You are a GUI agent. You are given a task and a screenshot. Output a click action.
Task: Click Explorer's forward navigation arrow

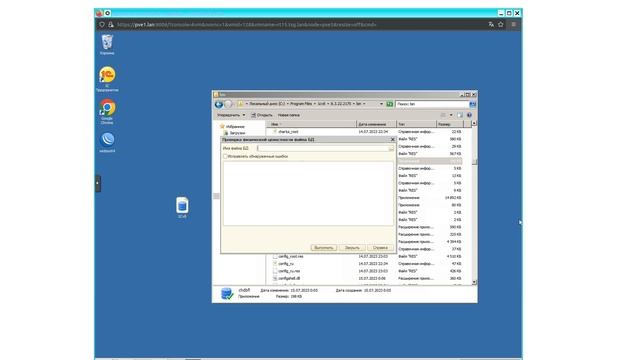(228, 104)
